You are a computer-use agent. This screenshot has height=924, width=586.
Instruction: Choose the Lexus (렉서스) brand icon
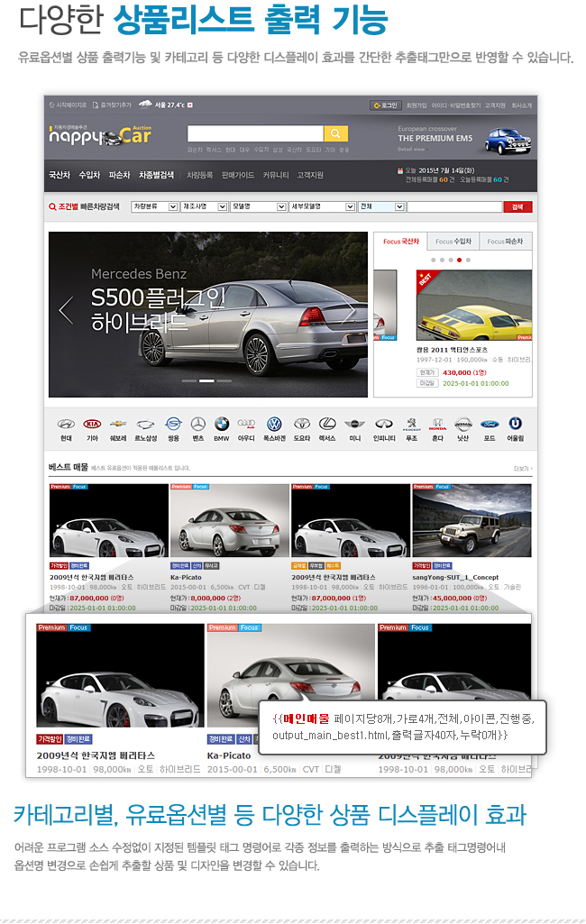click(x=327, y=424)
